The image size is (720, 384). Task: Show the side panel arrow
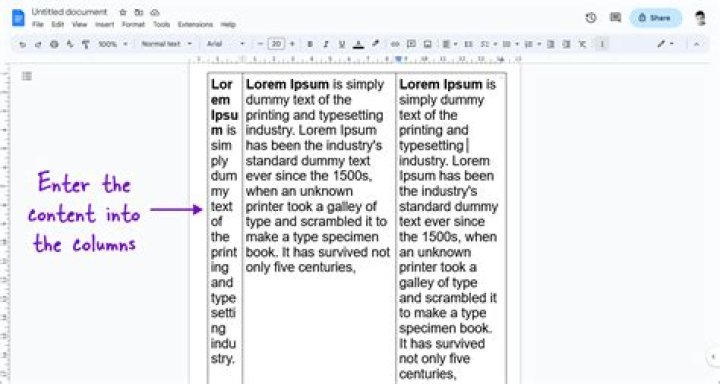pyautogui.click(x=713, y=356)
